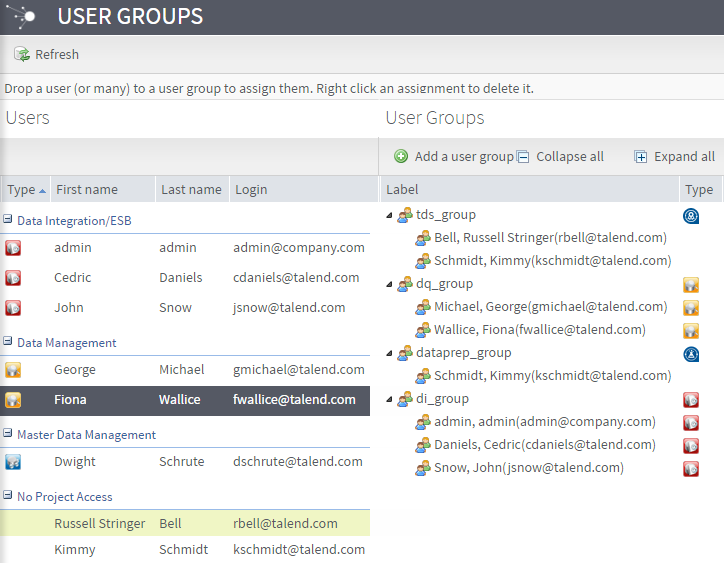Viewport: 724px width, 563px height.
Task: Collapse the di_group tree node
Action: tap(389, 399)
